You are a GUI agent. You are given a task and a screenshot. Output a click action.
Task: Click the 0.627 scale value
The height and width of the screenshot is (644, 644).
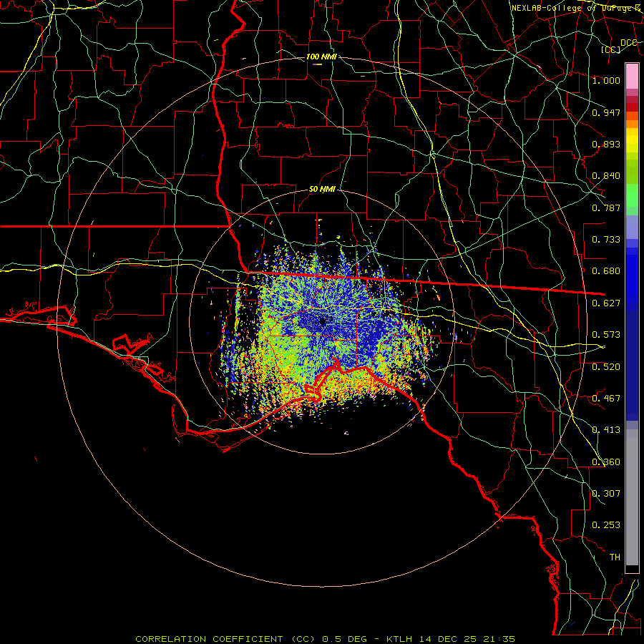click(x=606, y=303)
